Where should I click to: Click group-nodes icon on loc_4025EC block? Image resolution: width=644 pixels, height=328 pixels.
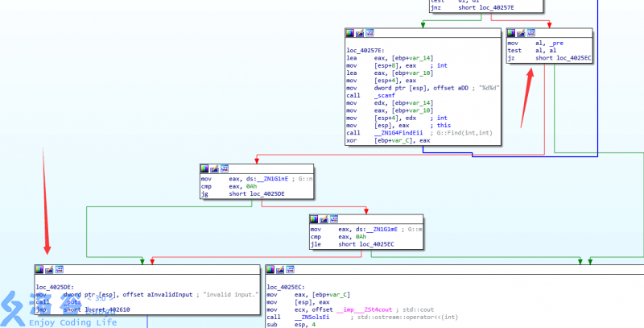tap(290, 268)
